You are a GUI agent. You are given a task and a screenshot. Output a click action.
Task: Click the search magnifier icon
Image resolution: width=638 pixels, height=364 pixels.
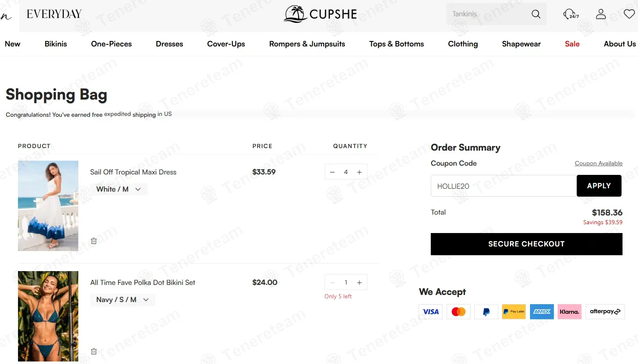click(x=536, y=14)
